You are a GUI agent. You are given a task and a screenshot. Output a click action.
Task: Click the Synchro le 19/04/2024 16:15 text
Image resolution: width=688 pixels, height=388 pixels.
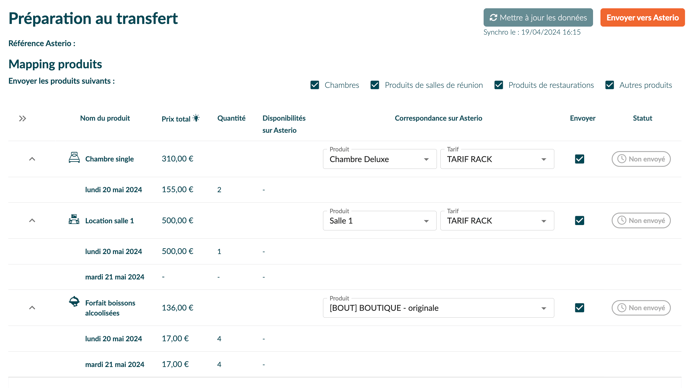pyautogui.click(x=532, y=32)
